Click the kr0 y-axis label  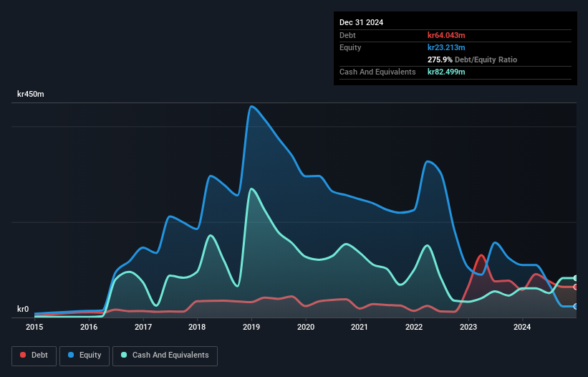click(23, 309)
